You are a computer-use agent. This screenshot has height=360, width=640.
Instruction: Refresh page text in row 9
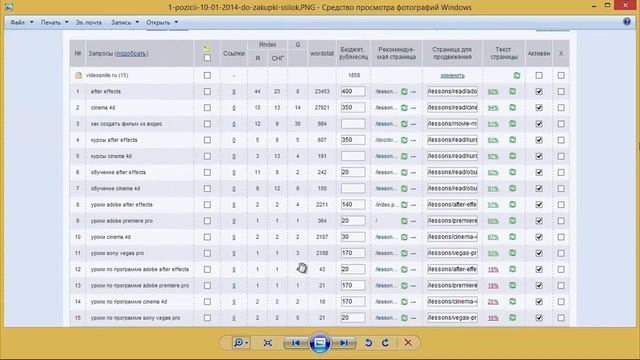(x=513, y=221)
